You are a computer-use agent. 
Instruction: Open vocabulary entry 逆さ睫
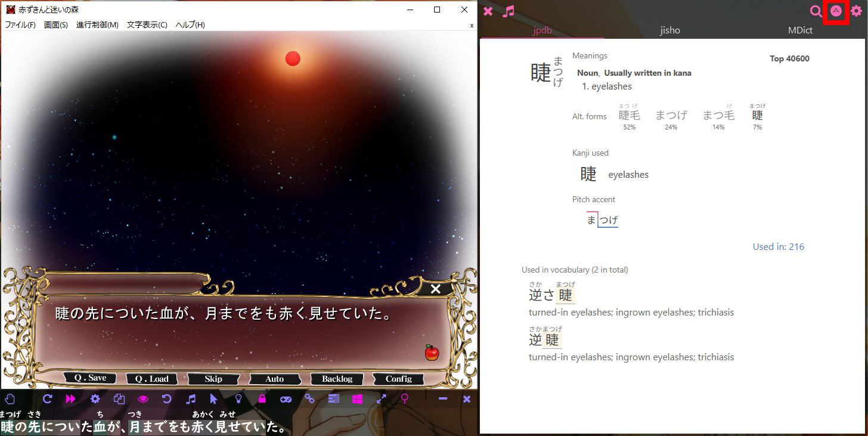point(551,292)
